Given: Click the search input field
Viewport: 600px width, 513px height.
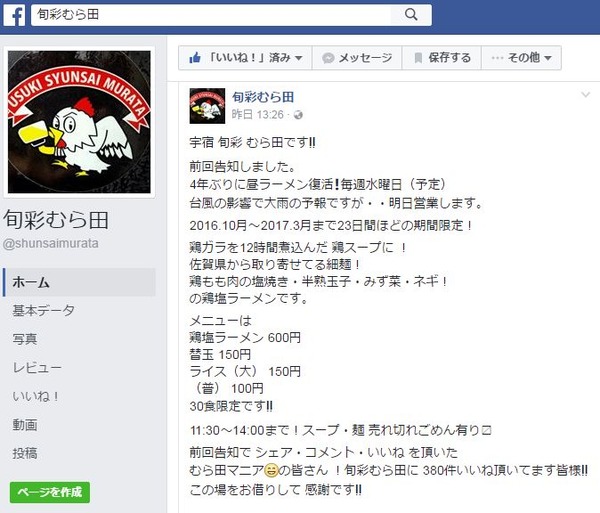Looking at the screenshot, I should (x=211, y=15).
